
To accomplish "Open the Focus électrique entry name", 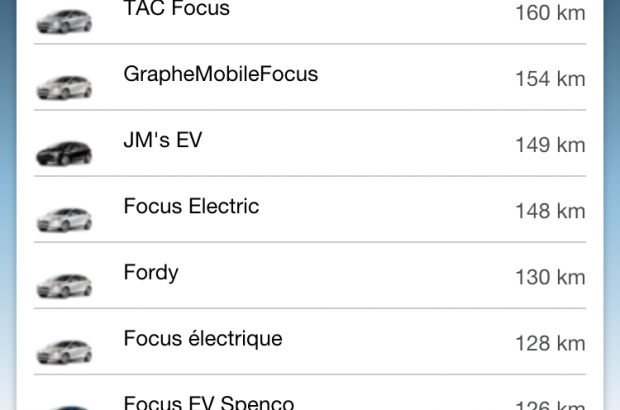I will pyautogui.click(x=203, y=338).
